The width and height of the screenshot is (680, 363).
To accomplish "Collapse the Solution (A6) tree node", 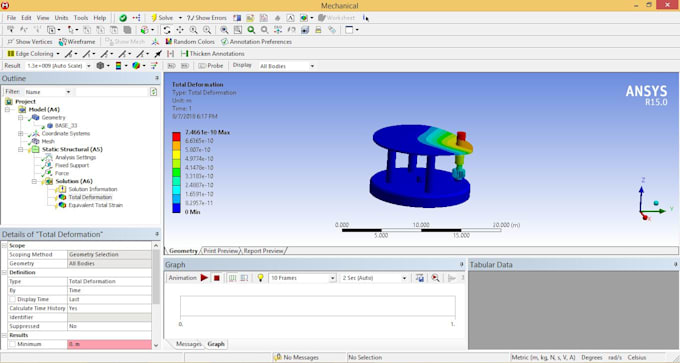I will click(34, 181).
